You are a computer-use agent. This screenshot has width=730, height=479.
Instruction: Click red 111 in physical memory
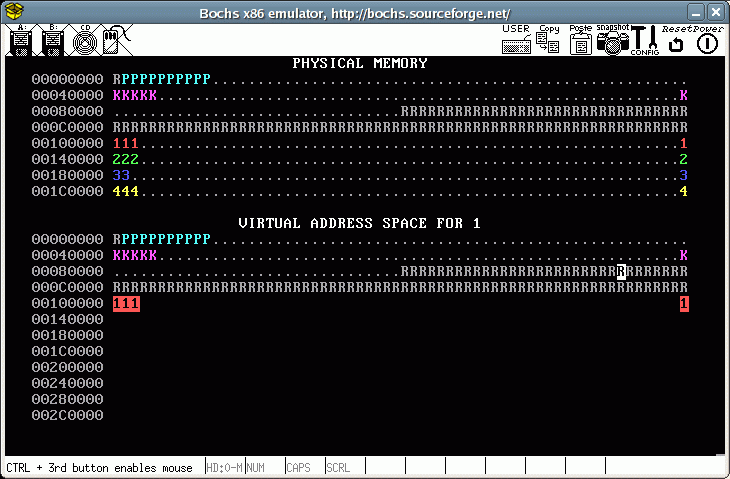126,143
